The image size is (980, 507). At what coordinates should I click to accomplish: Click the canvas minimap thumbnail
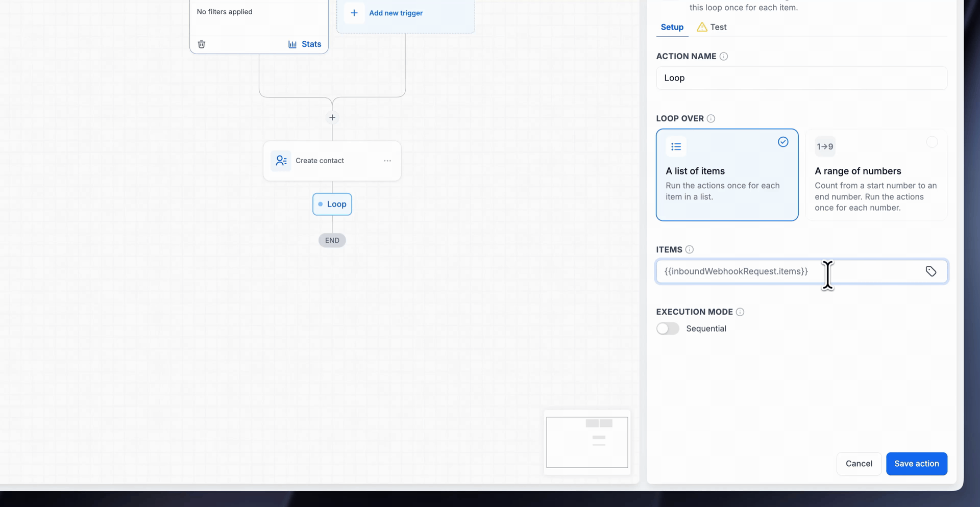tap(587, 442)
